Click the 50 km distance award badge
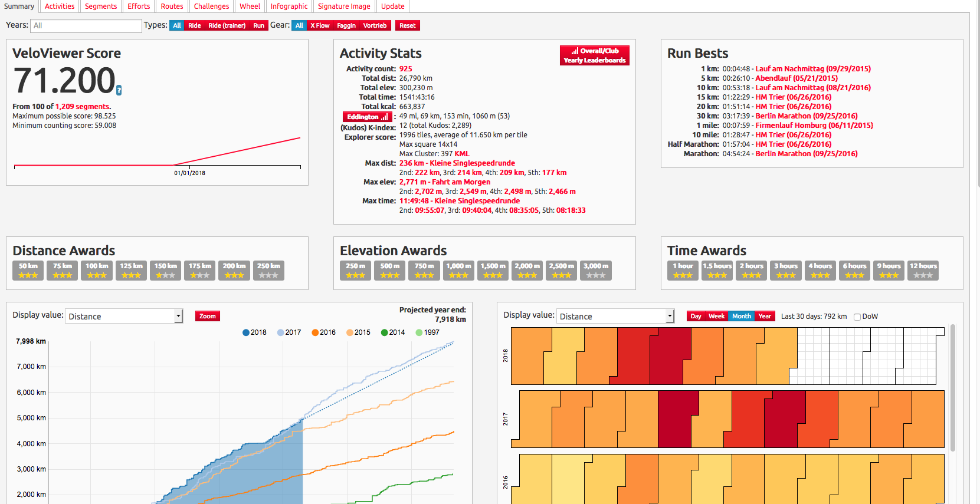This screenshot has height=504, width=980. 28,271
